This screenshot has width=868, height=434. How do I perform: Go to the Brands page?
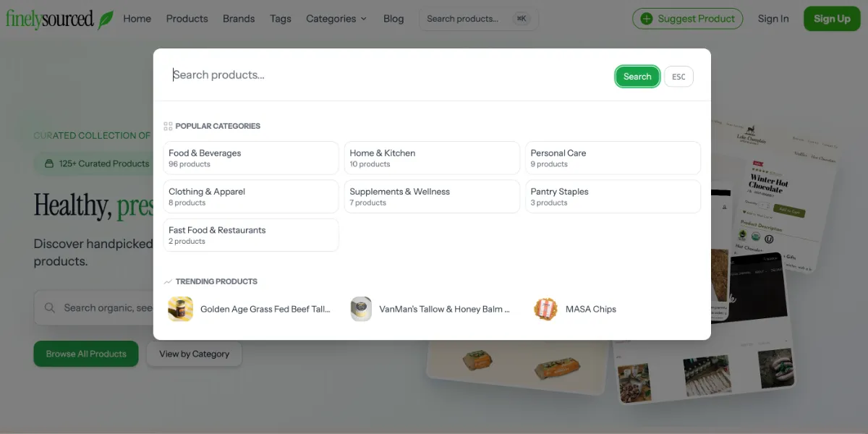239,19
